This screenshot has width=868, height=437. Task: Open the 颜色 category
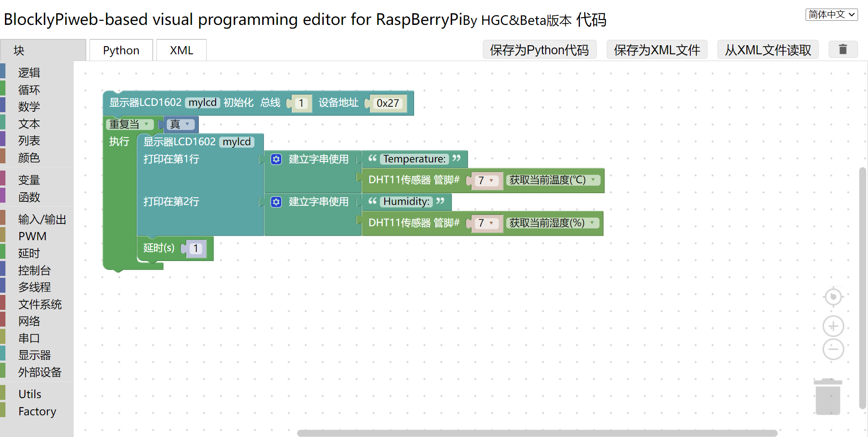pyautogui.click(x=37, y=158)
